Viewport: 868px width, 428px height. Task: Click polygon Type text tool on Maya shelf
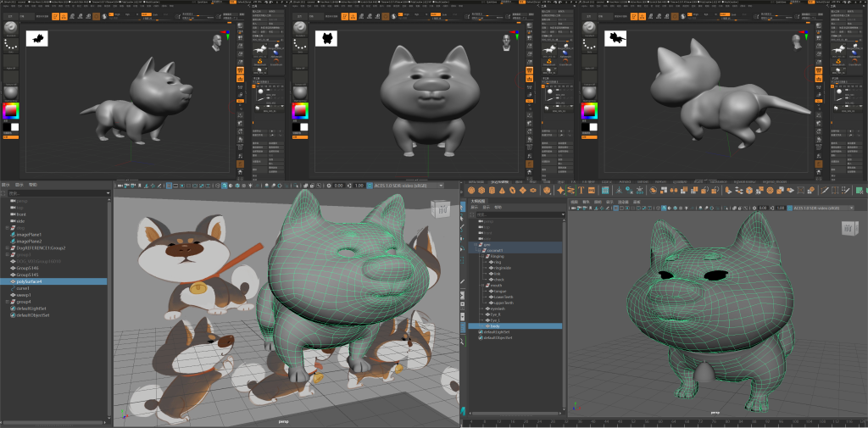click(x=581, y=190)
